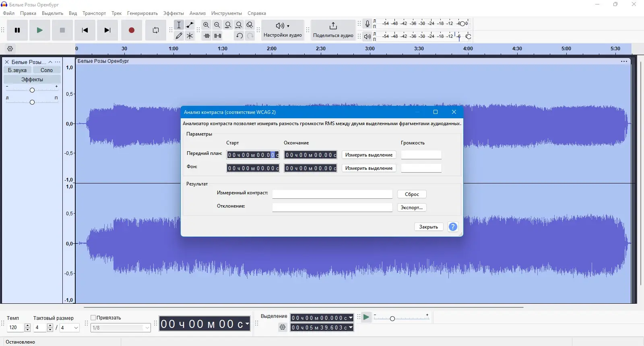This screenshot has width=644, height=346.
Task: Fit the selection to the window width
Action: pyautogui.click(x=228, y=25)
